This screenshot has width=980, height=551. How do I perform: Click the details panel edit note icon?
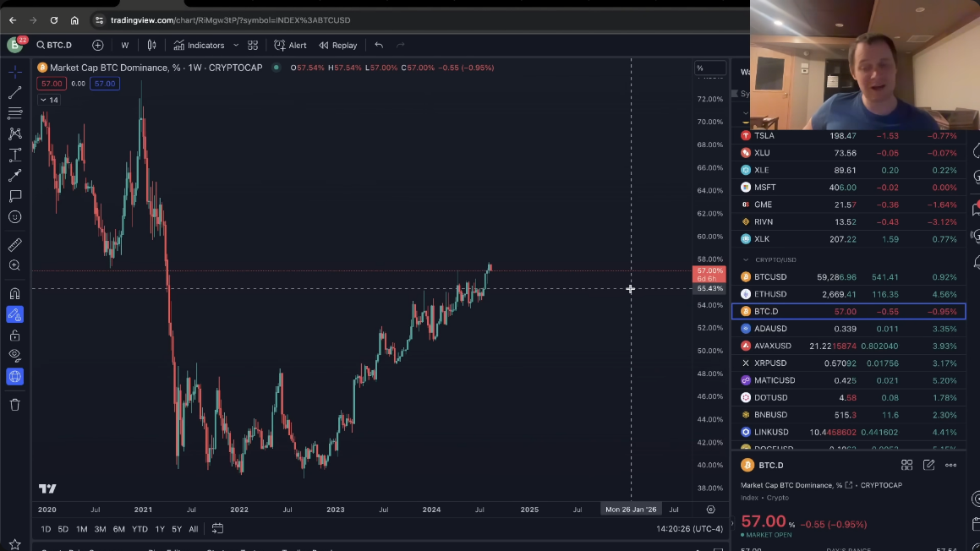click(x=928, y=465)
